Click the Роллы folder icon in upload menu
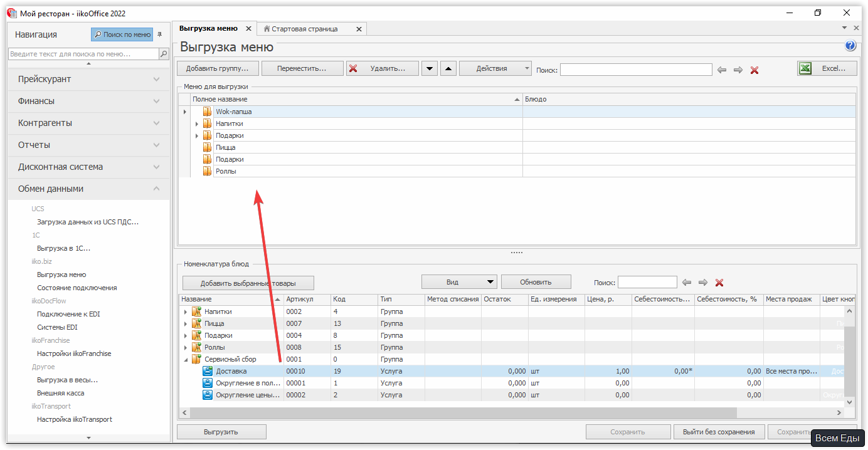This screenshot has height=450, width=868. click(207, 171)
